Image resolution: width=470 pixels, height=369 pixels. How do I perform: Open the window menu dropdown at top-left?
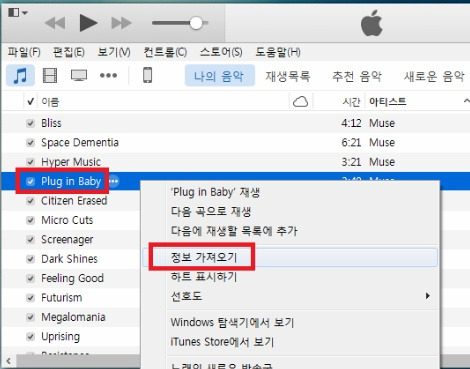click(18, 13)
